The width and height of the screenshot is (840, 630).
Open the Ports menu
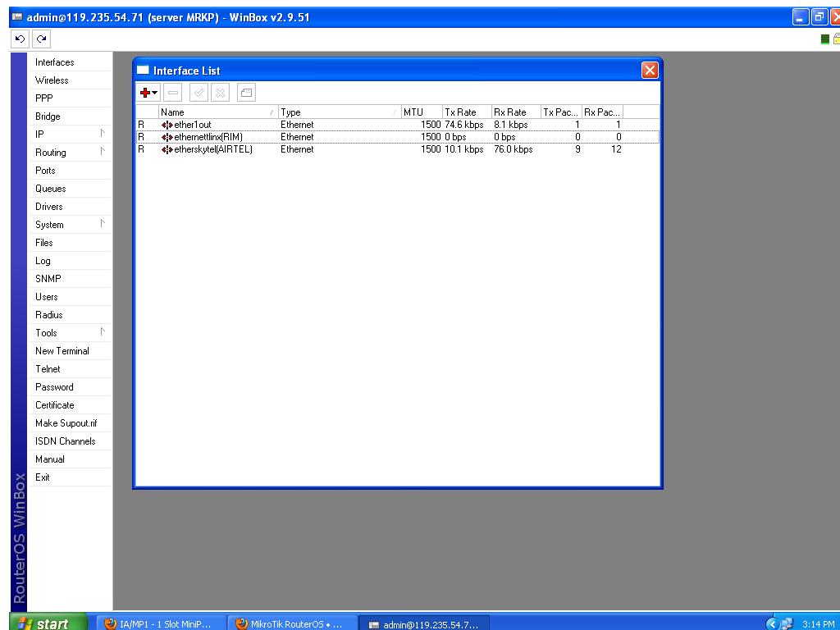[45, 171]
